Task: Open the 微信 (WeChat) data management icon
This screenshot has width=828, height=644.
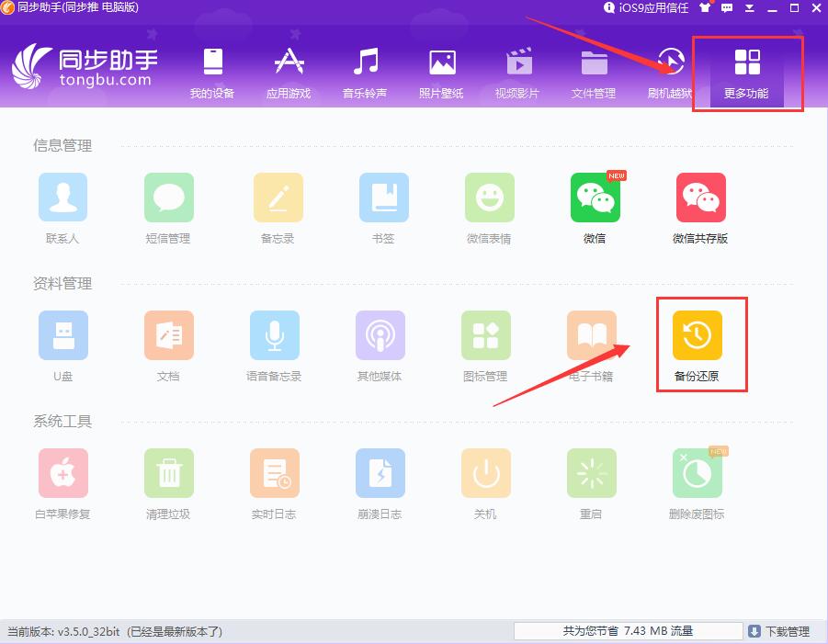Action: (x=595, y=197)
